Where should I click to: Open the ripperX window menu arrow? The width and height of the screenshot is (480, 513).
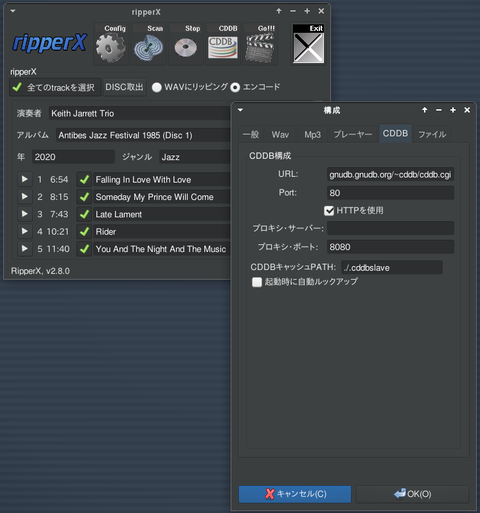(x=13, y=11)
